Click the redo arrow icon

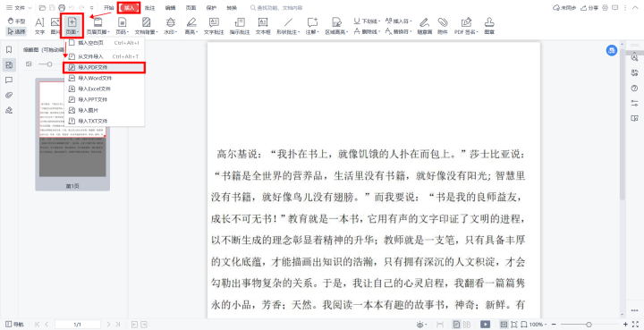pos(80,8)
